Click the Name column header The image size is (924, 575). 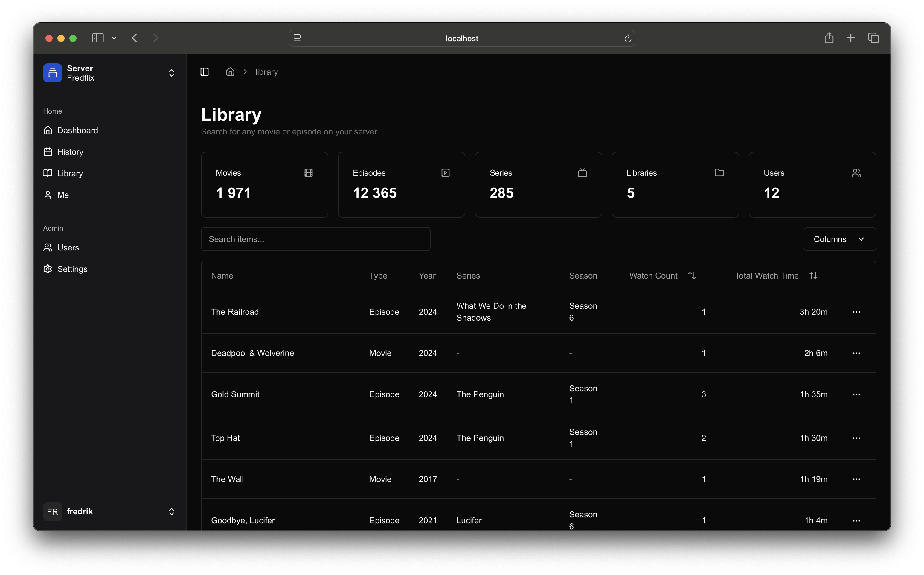pos(222,276)
